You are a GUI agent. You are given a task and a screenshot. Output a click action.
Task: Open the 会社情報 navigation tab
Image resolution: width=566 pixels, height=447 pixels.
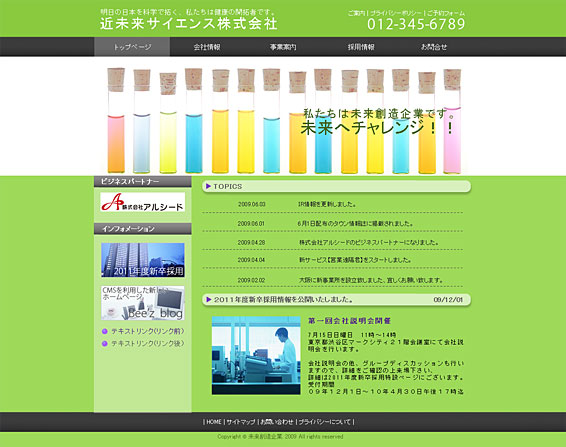click(x=207, y=47)
